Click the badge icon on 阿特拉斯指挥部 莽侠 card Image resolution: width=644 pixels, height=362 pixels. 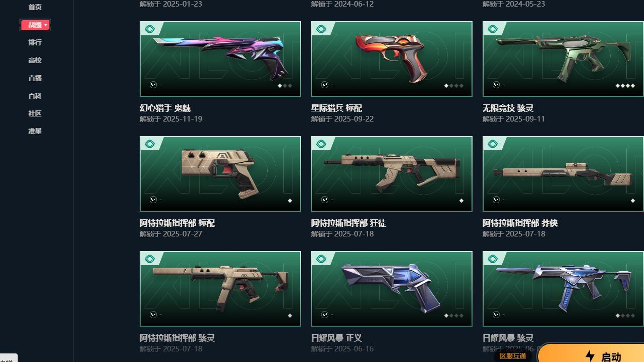coord(492,144)
